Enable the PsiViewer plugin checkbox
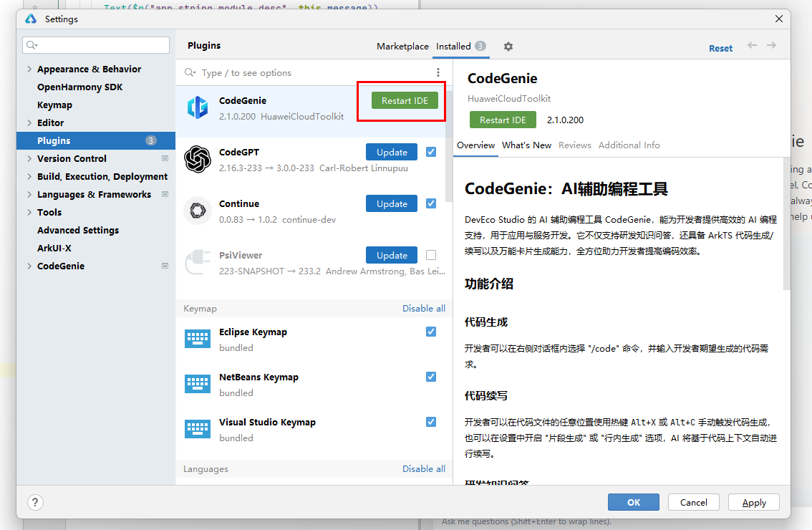The height and width of the screenshot is (530, 812). pyautogui.click(x=431, y=255)
